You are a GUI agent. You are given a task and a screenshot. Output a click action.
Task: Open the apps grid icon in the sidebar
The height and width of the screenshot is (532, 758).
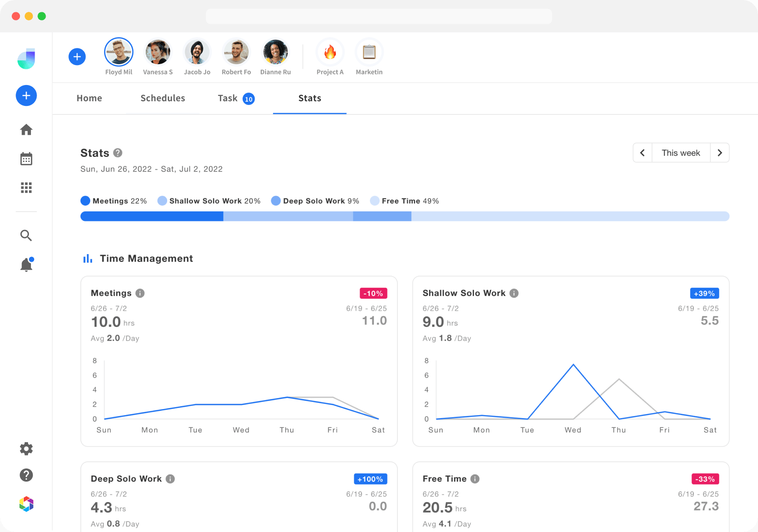click(x=26, y=188)
